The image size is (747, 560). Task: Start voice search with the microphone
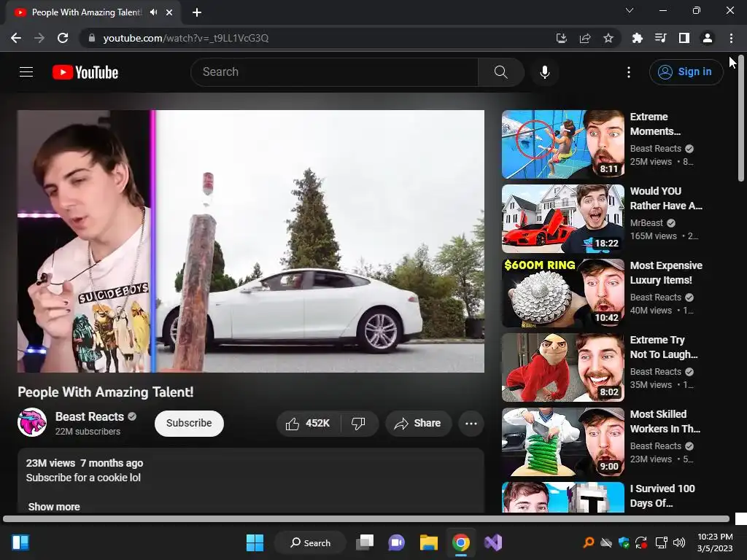pos(544,72)
